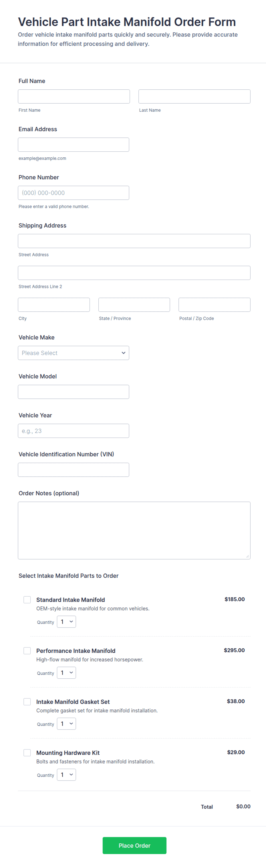Click inside the Order Notes text area
The width and height of the screenshot is (266, 868).
(134, 530)
